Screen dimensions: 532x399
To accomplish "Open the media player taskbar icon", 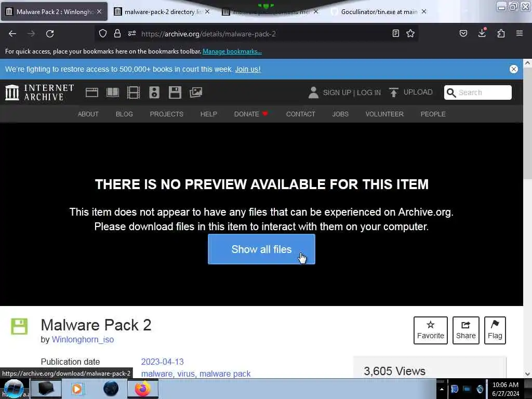I will point(77,389).
